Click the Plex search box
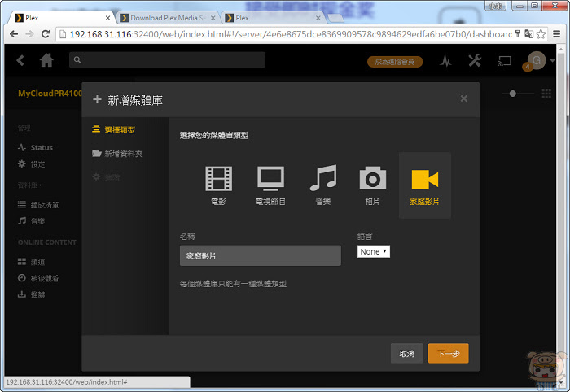Screen dimensions: 570x392 tap(167, 60)
